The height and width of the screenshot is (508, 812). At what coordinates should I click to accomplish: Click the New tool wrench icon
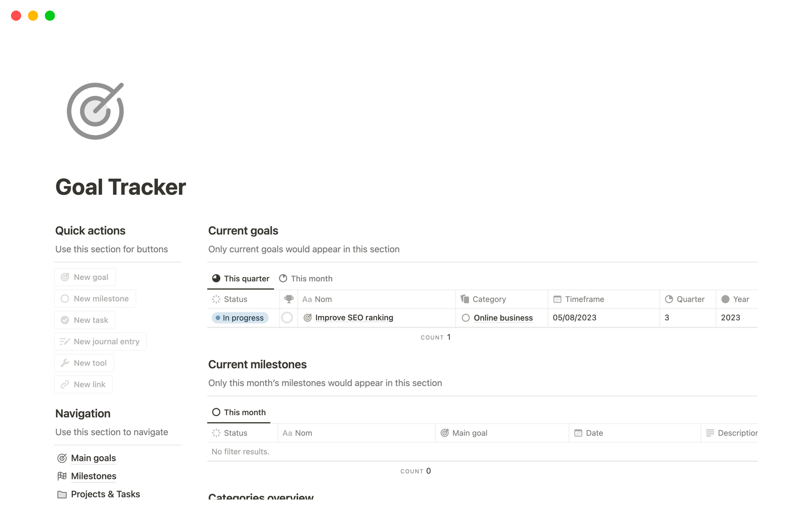(x=64, y=362)
